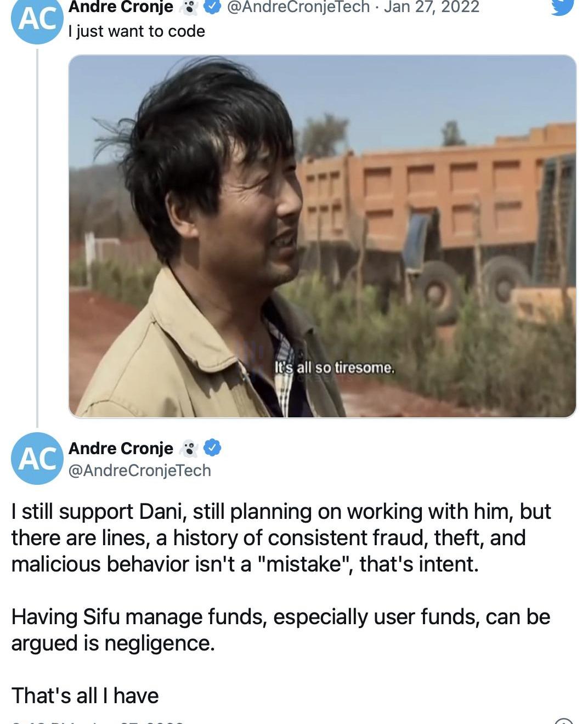
Task: Click the "That's all I have" line
Action: click(x=85, y=695)
